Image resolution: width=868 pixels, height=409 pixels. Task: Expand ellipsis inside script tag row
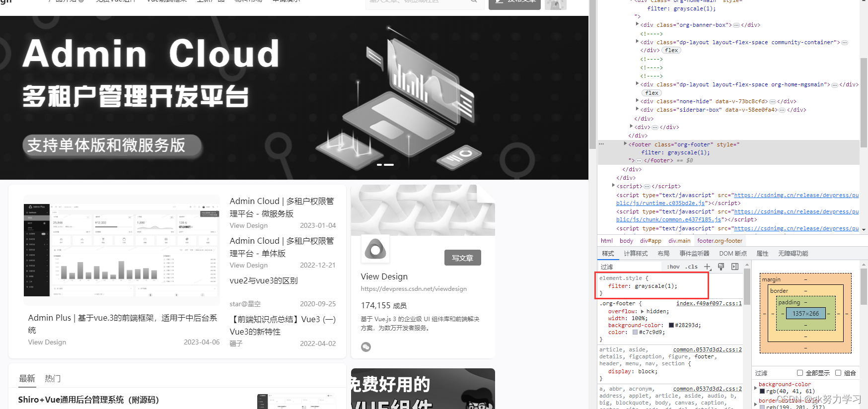click(x=647, y=186)
